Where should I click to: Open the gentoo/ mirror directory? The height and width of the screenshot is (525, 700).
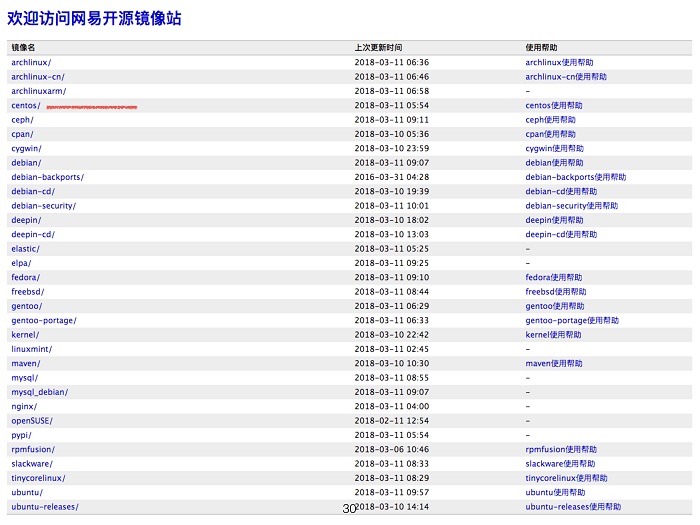pos(27,306)
